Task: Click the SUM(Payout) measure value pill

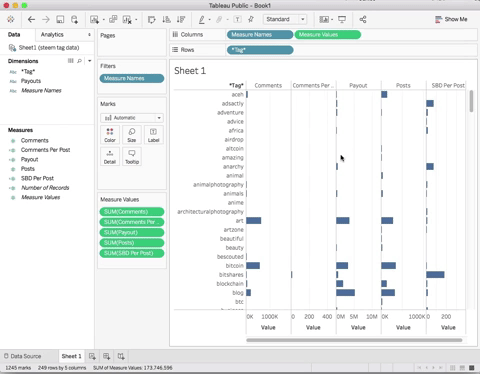Action: coord(132,232)
